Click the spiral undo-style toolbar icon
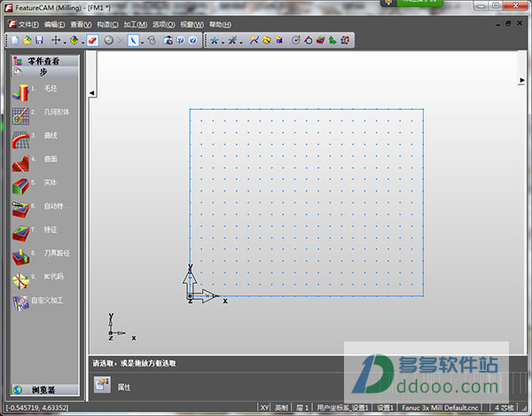The height and width of the screenshot is (416, 532). 152,41
